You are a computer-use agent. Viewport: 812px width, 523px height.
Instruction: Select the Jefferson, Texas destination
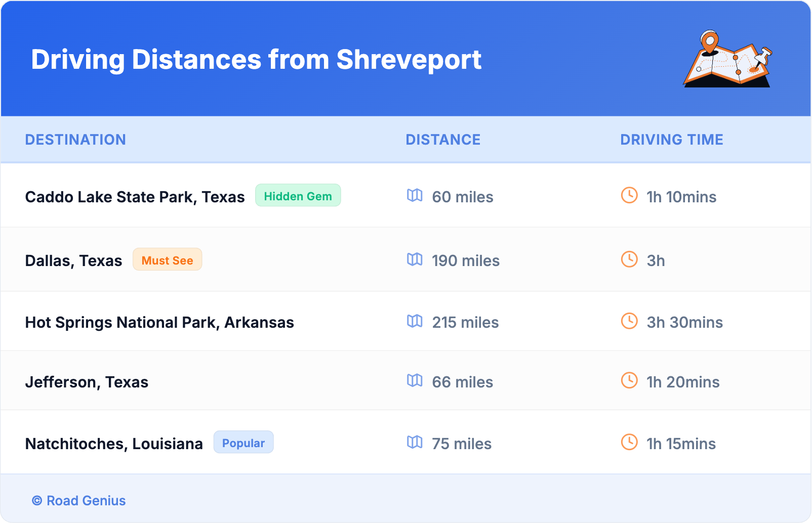(87, 382)
